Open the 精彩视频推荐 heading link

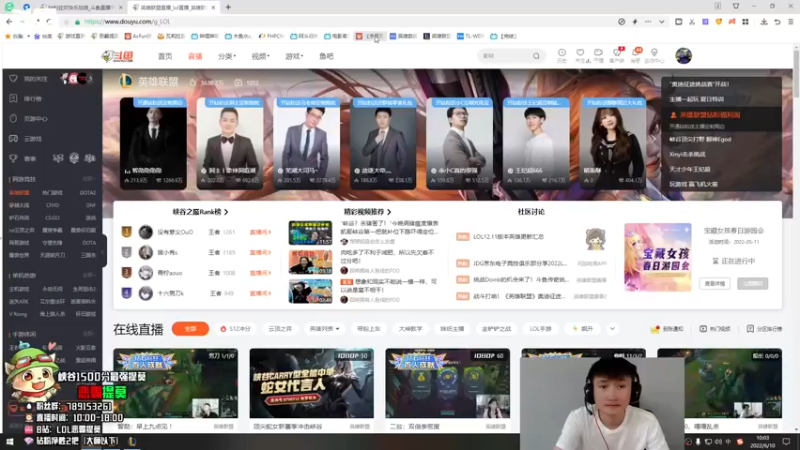(x=367, y=212)
